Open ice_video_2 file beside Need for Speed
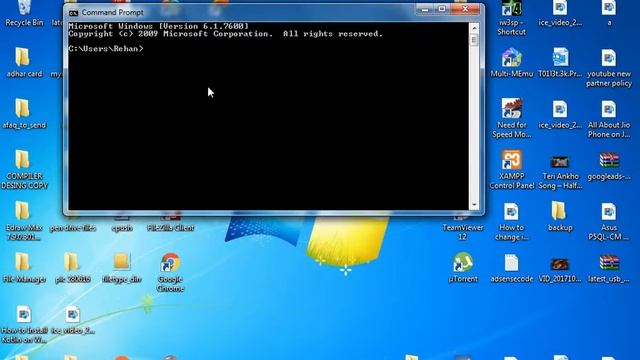Image resolution: width=640 pixels, height=360 pixels. point(560,114)
